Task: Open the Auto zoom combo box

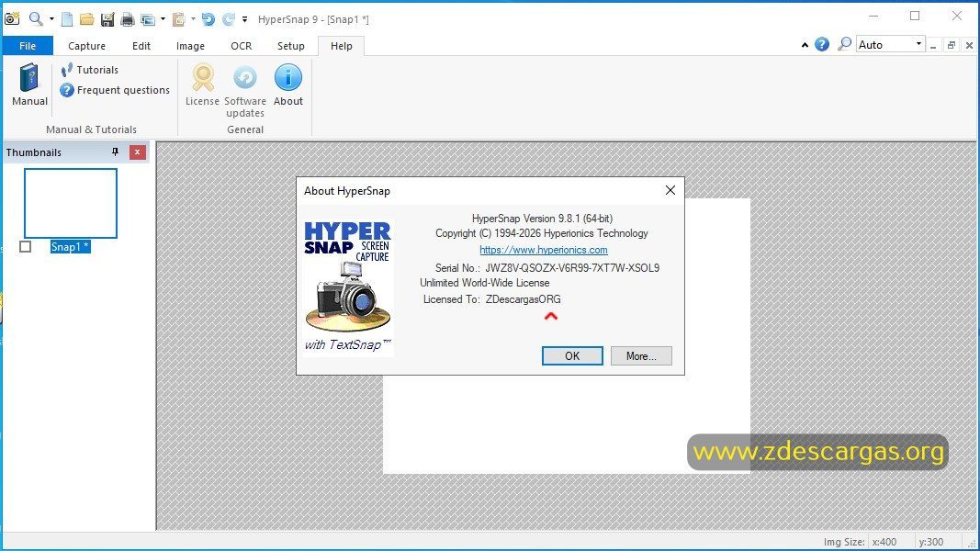Action: tap(890, 44)
